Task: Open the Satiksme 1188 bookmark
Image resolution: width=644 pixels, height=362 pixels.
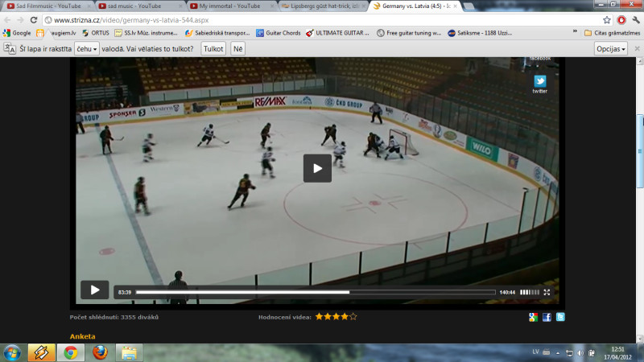Action: [x=480, y=33]
